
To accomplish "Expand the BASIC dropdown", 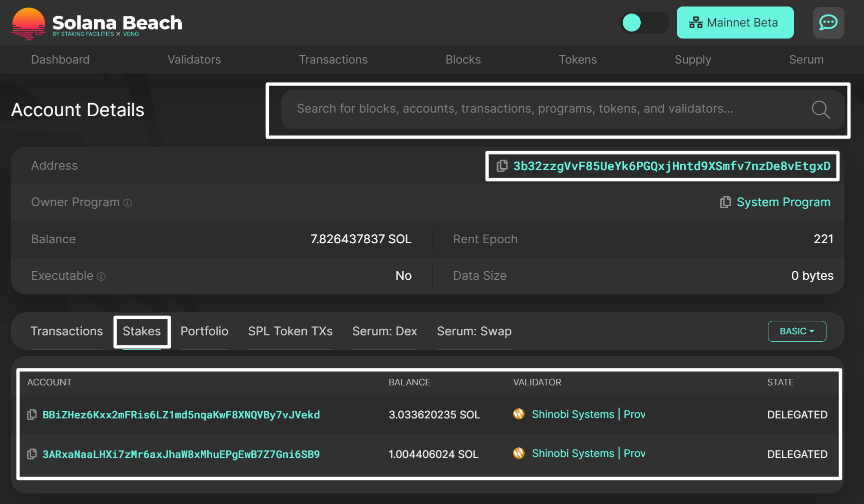I will coord(797,331).
